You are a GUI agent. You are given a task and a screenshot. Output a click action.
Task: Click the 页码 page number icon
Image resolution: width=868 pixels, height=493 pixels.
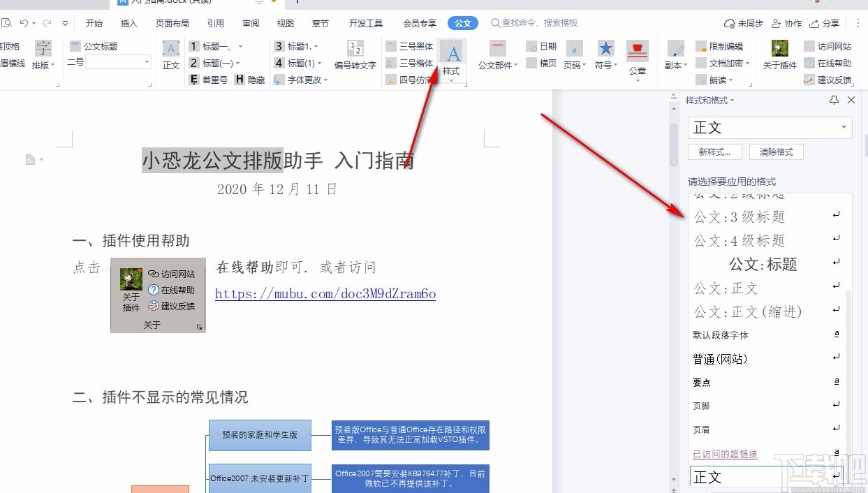pyautogui.click(x=574, y=56)
